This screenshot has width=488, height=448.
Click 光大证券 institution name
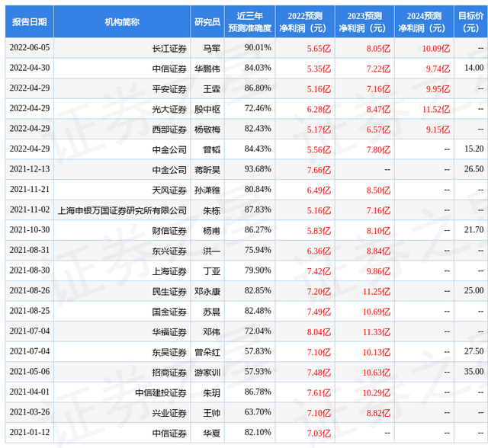tap(169, 110)
